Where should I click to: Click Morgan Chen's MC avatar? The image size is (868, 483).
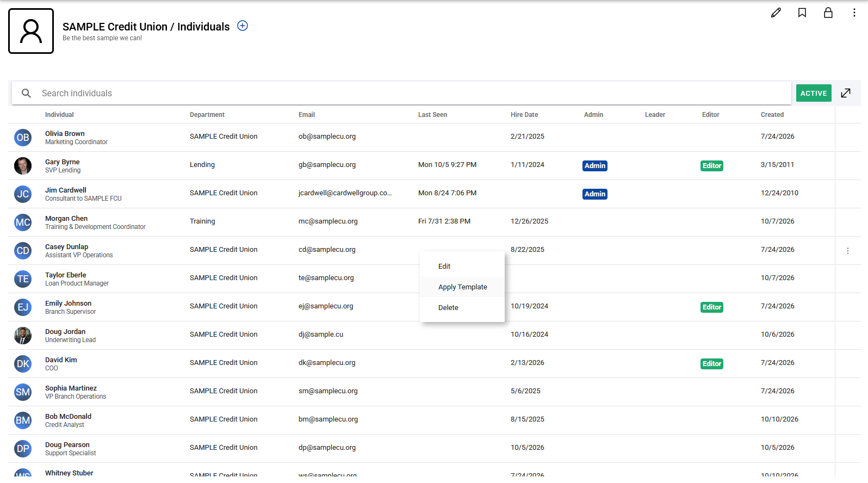pos(23,222)
